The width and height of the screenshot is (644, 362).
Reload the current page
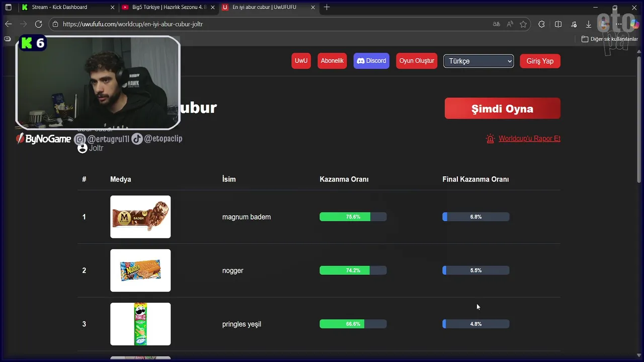38,24
